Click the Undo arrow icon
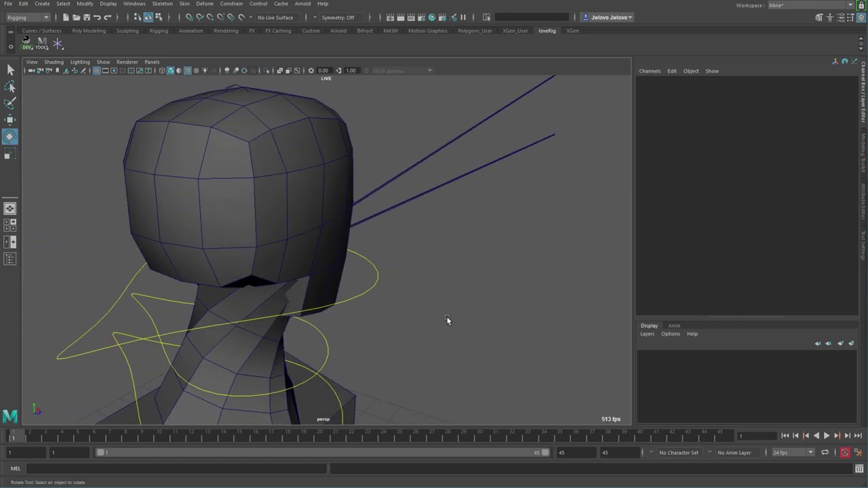 pos(97,17)
